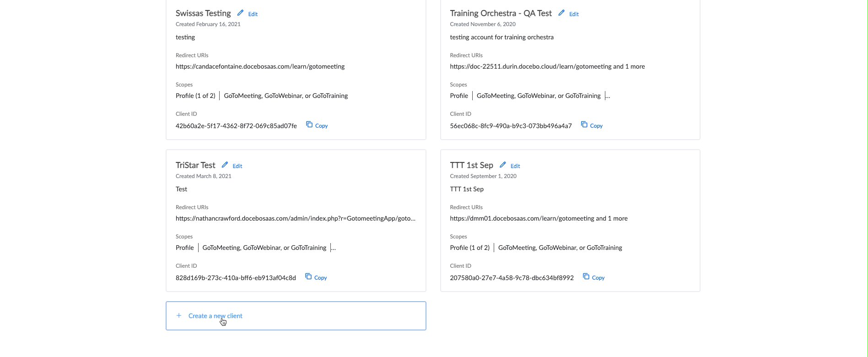Click Copy for the TTT 1st Sep client
The width and height of the screenshot is (868, 357).
598,277
